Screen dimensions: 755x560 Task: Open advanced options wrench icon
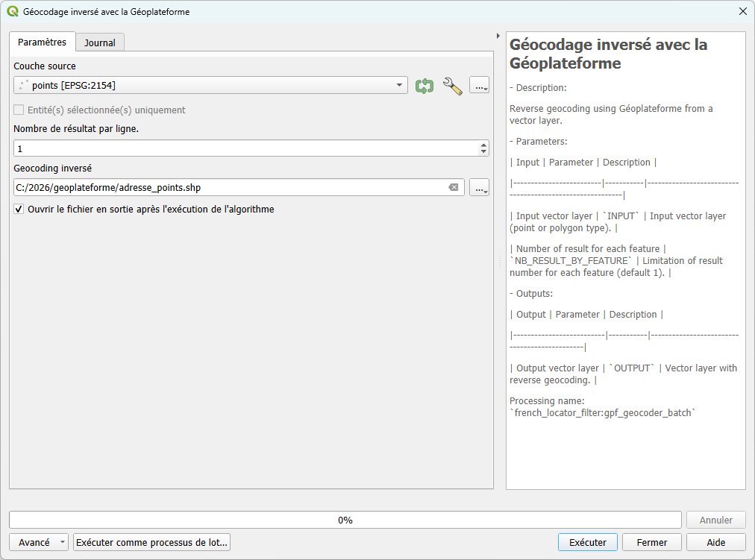(x=452, y=86)
